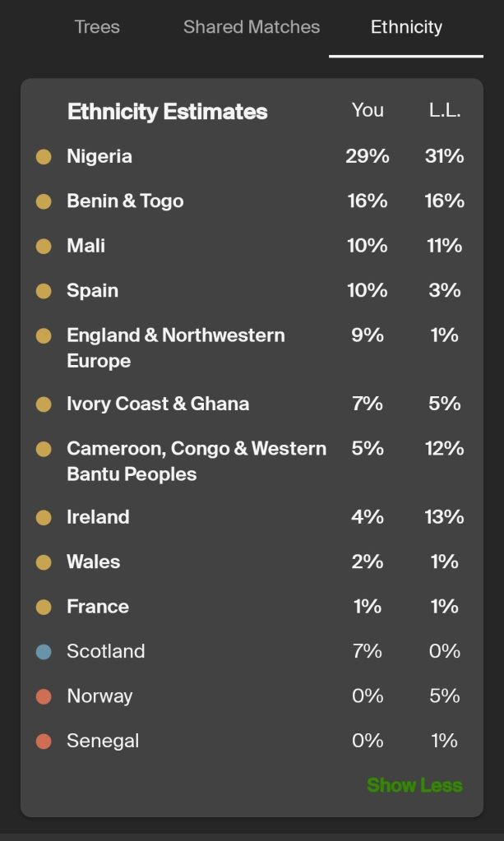Screen dimensions: 504x841
Task: Click the Ethnicity Estimates heading
Action: point(168,112)
